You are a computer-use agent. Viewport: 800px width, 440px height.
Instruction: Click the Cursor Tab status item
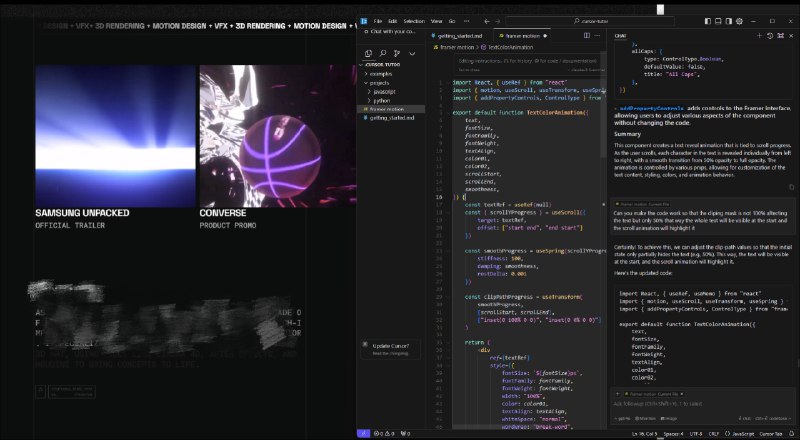click(770, 434)
